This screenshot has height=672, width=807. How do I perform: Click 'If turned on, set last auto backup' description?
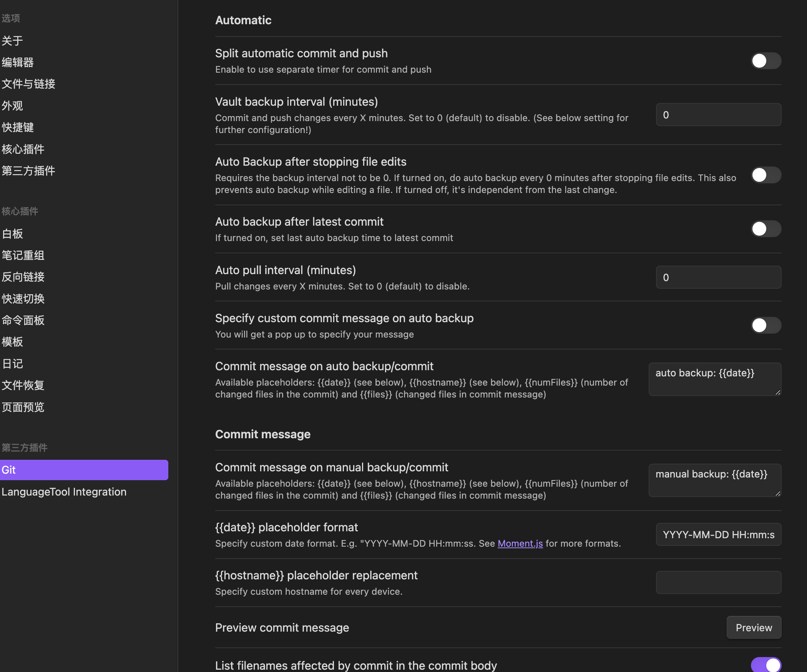(x=334, y=238)
